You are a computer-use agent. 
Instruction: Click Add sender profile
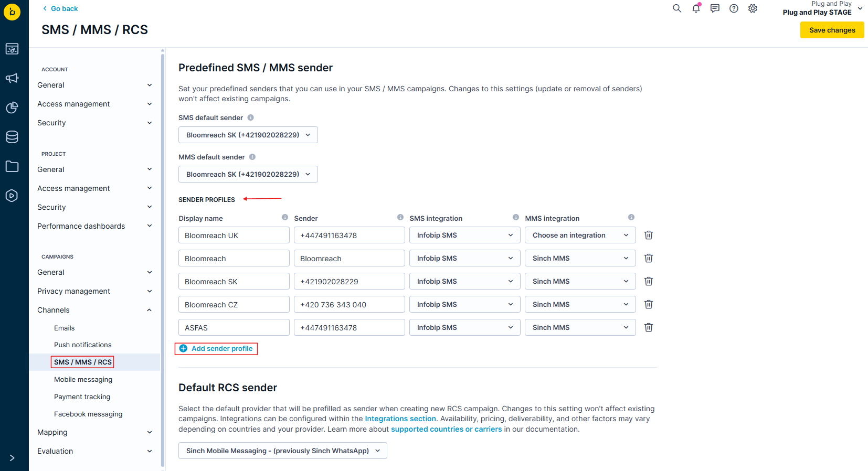(216, 348)
